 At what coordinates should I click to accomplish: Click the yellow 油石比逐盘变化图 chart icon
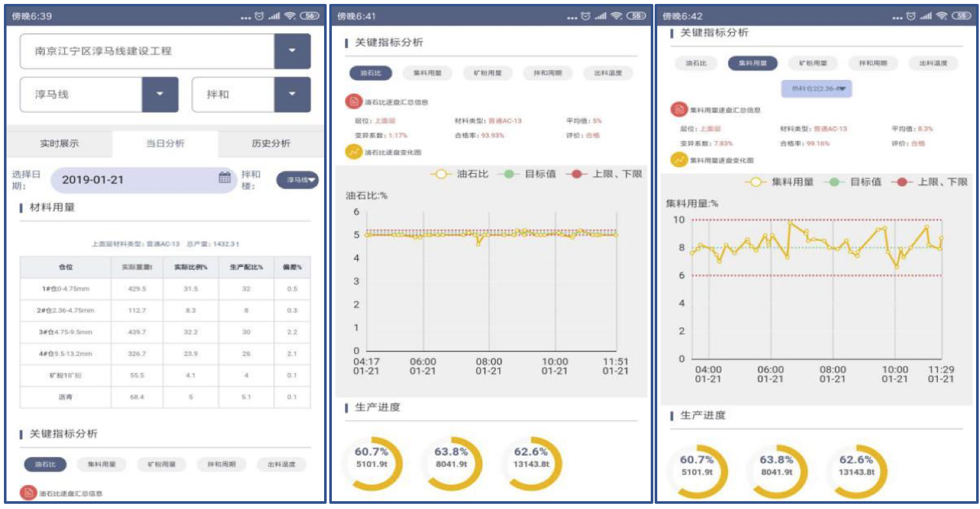click(353, 152)
